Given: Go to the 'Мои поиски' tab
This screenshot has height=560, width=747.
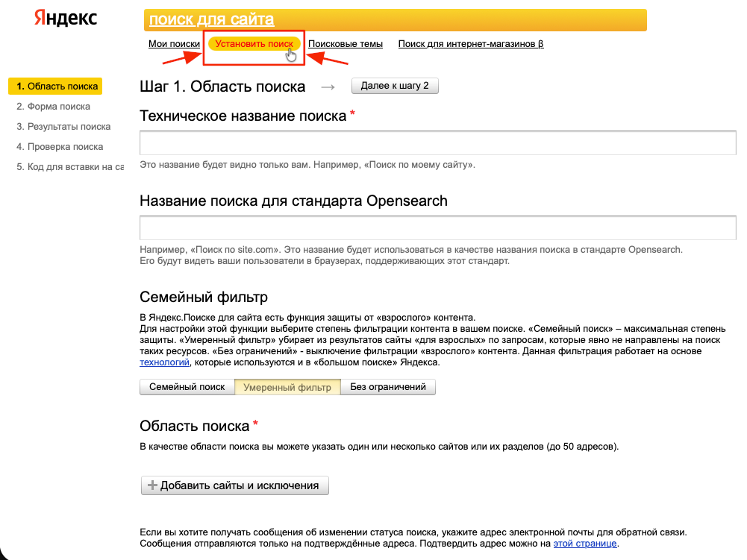Looking at the screenshot, I should pyautogui.click(x=174, y=44).
